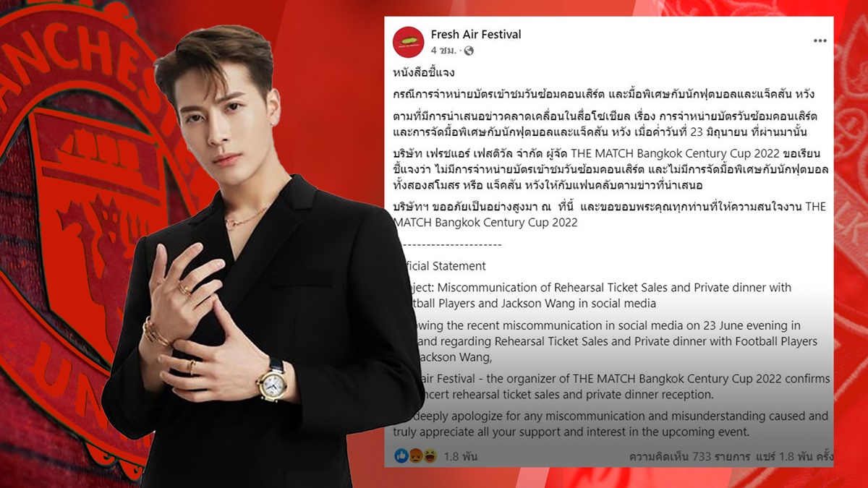The height and width of the screenshot is (488, 868).
Task: Click the blue Like reaction icon
Action: pos(400,455)
